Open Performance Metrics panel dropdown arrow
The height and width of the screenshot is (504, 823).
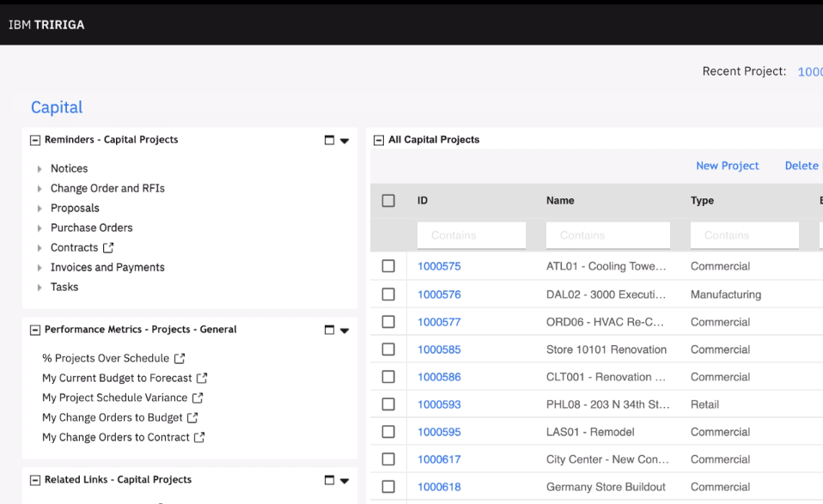(x=344, y=331)
